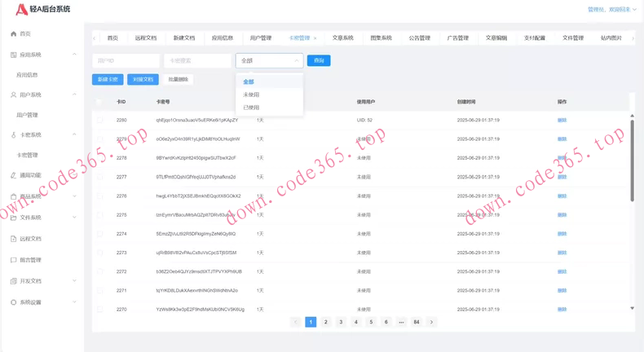Check the row for card ID 2274
The height and width of the screenshot is (352, 644).
[99, 234]
